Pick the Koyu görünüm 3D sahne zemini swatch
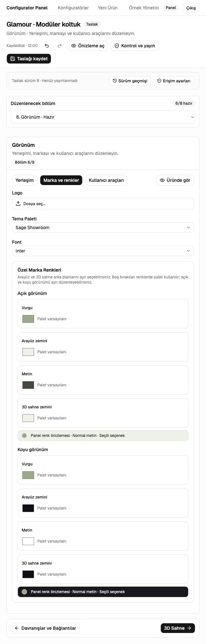The width and height of the screenshot is (206, 644). tap(28, 574)
